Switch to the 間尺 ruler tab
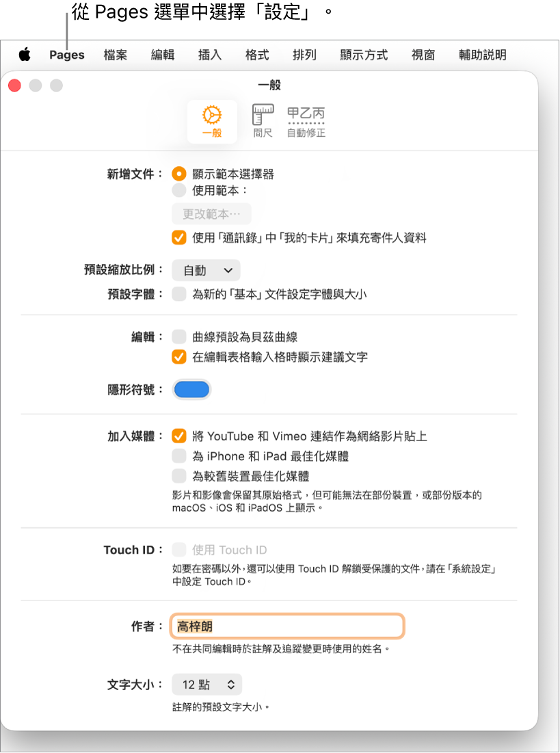 pyautogui.click(x=263, y=122)
